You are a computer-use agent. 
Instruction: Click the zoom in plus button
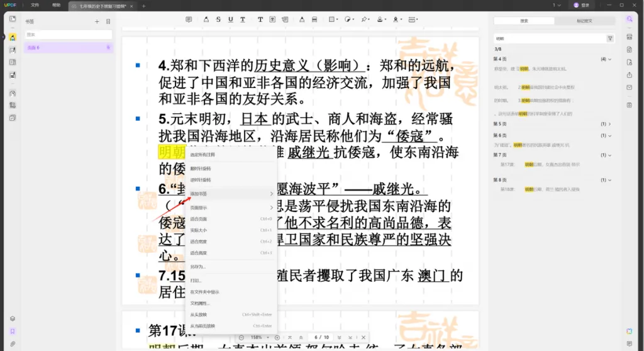click(277, 337)
